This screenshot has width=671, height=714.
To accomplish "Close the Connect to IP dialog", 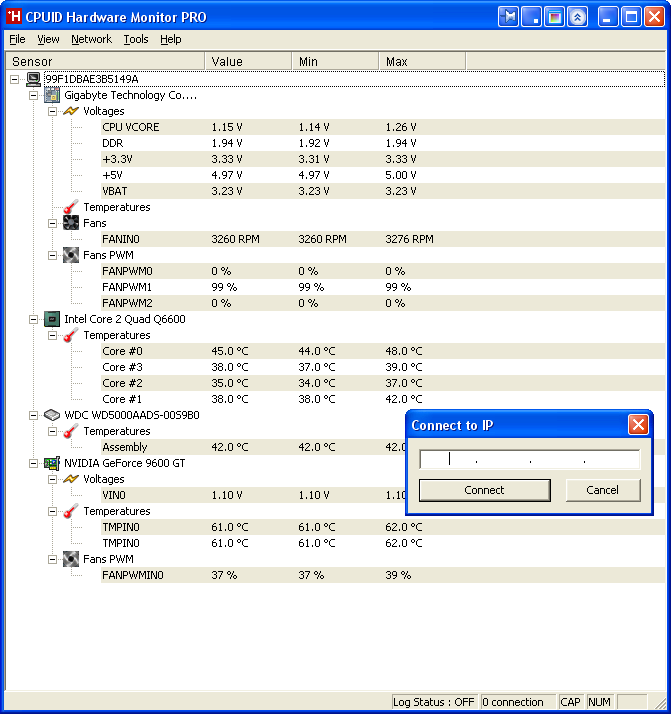I will (x=638, y=425).
